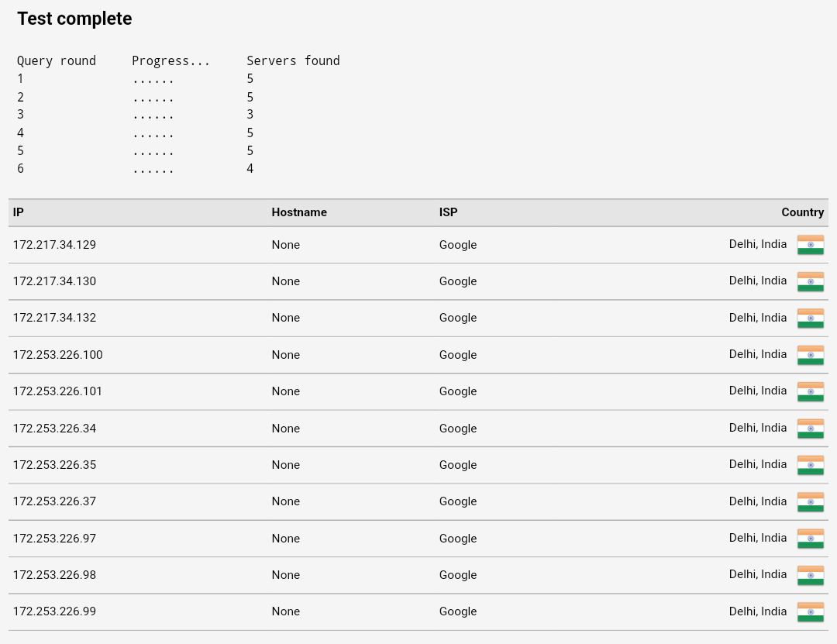Click India flag icon for 172.253.226.34
Screen dimensions: 837x644
coord(811,429)
